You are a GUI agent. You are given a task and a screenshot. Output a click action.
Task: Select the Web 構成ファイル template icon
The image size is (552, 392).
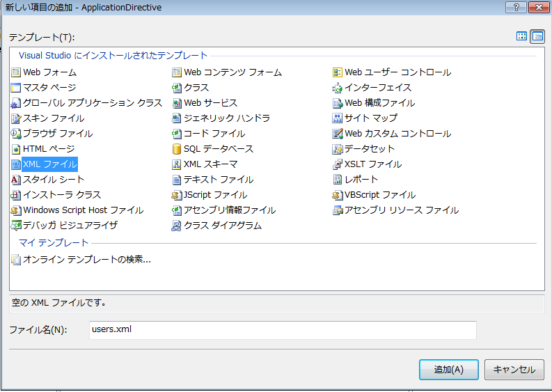click(x=337, y=103)
